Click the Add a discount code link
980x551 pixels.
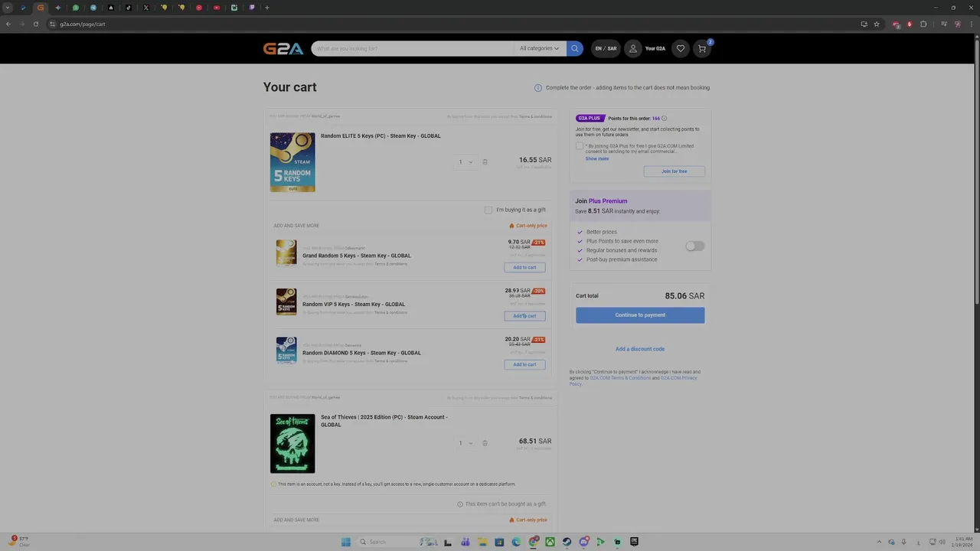[640, 349]
